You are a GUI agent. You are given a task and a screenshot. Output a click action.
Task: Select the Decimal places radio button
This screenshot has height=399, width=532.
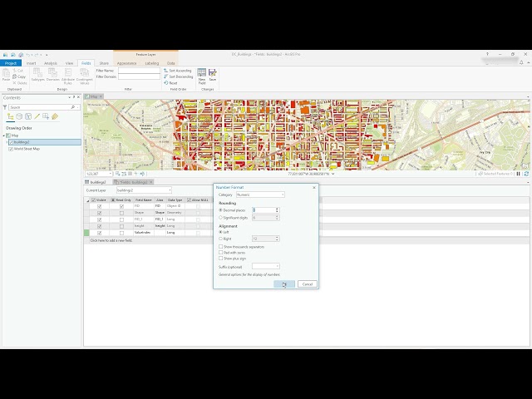(x=220, y=210)
